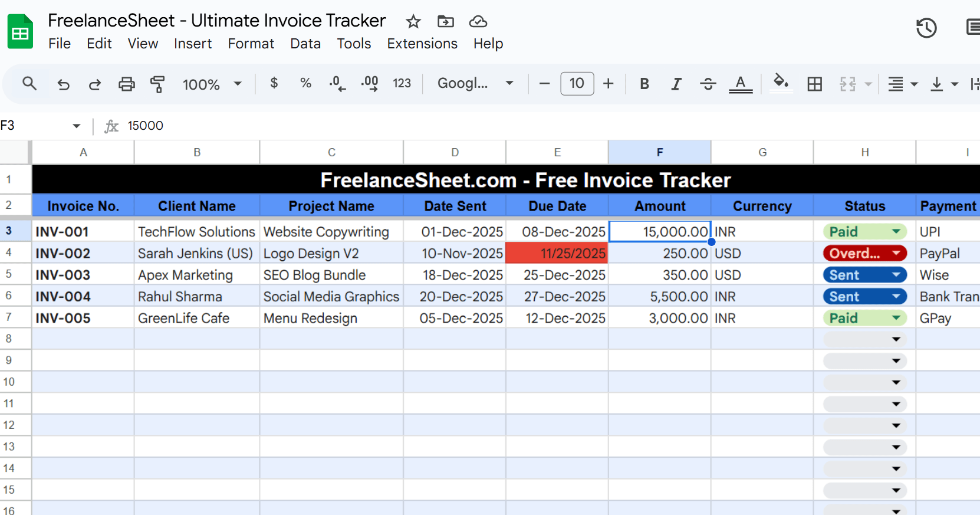The width and height of the screenshot is (980, 515).
Task: Toggle italic formatting
Action: pos(676,84)
